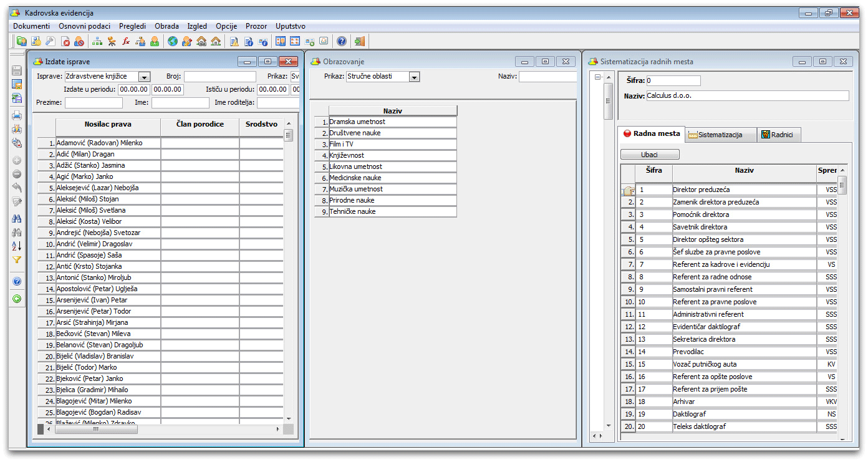Click the A-Z sort icon in sidebar
The height and width of the screenshot is (462, 868).
(17, 246)
